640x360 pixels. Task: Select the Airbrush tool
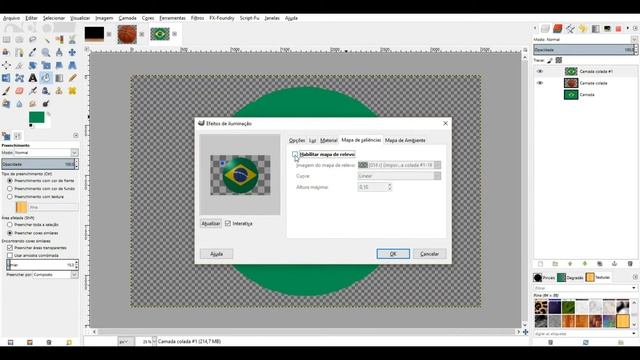point(33,91)
